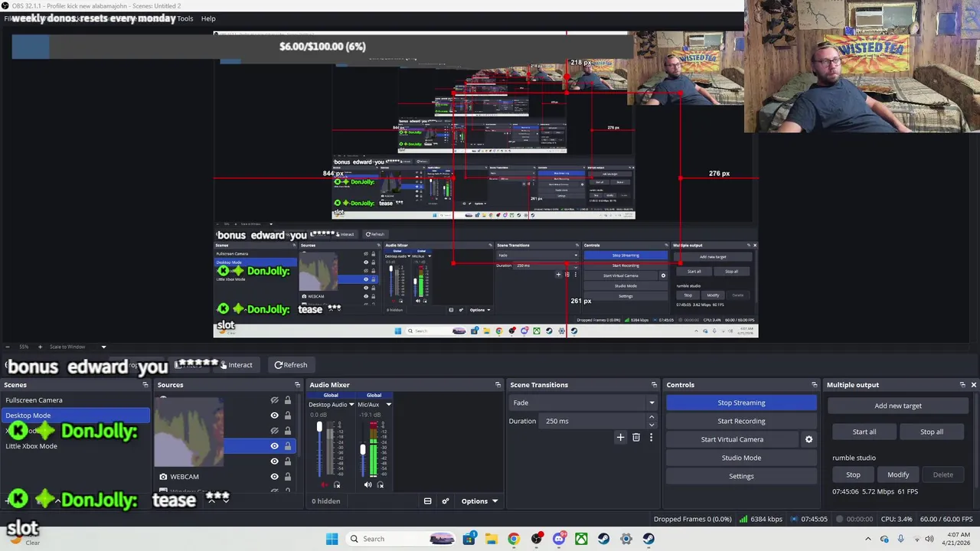
Task: Add a scene transition with plus icon
Action: 620,438
